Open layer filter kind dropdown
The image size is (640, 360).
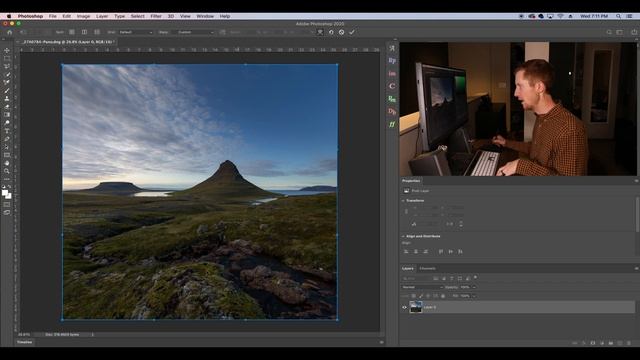(x=416, y=278)
